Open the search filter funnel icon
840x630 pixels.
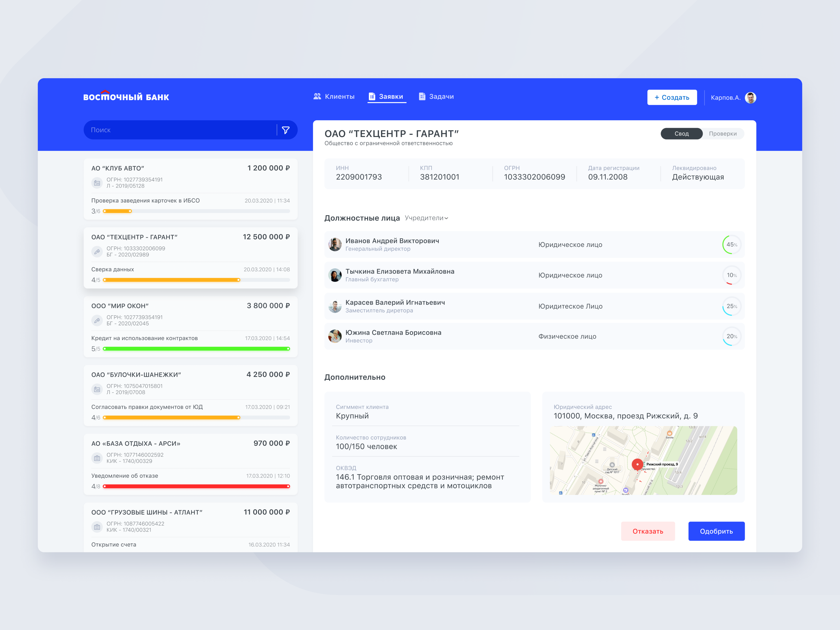point(286,130)
